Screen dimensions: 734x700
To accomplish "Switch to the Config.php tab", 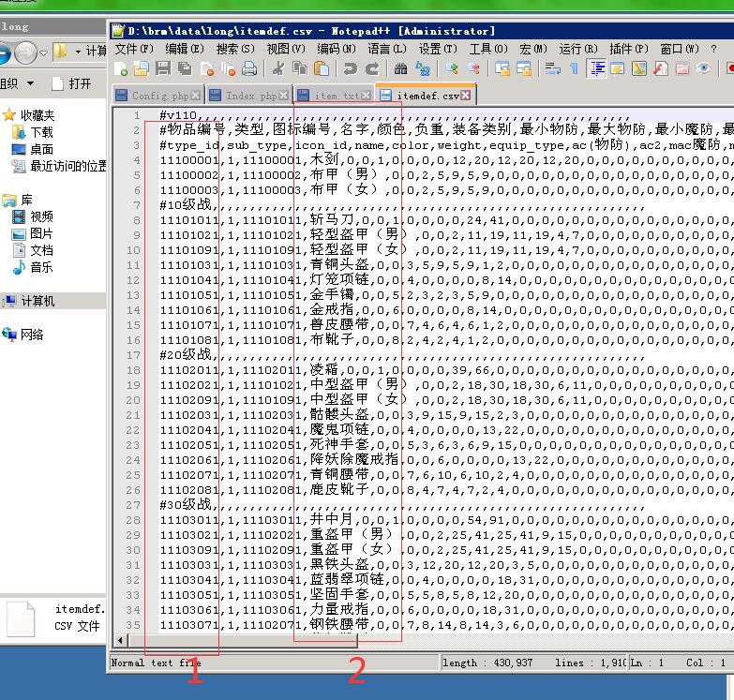I will tap(153, 96).
